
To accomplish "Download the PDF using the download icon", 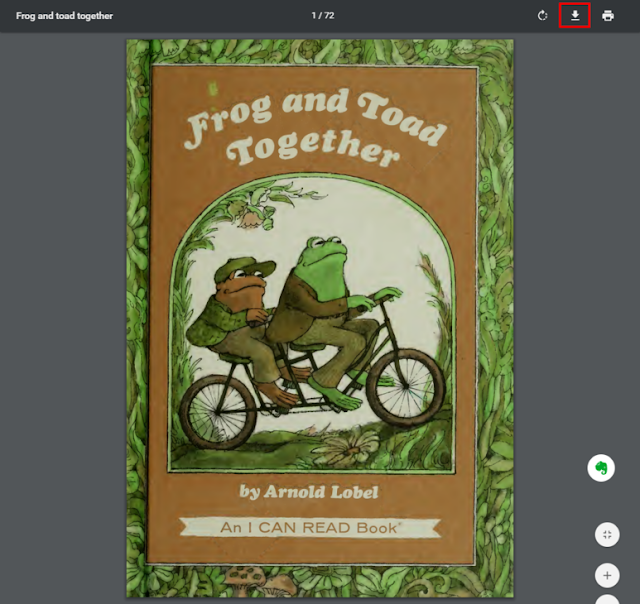I will tap(575, 16).
